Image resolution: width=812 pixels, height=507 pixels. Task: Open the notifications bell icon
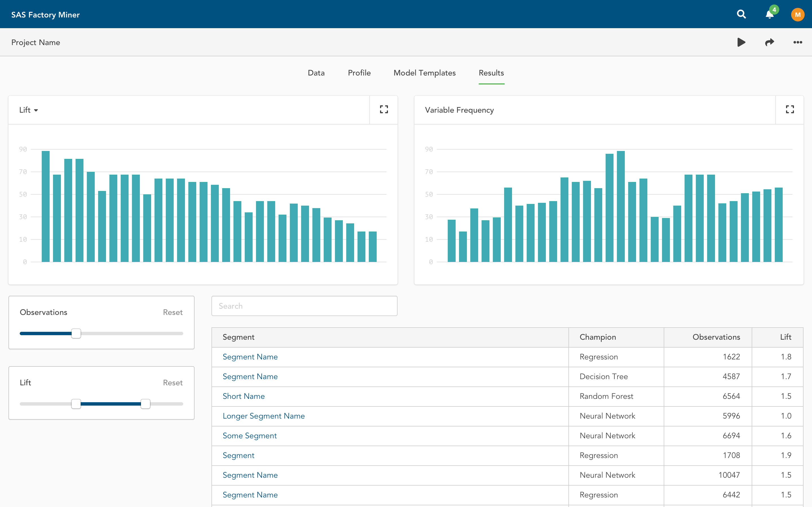pos(769,14)
